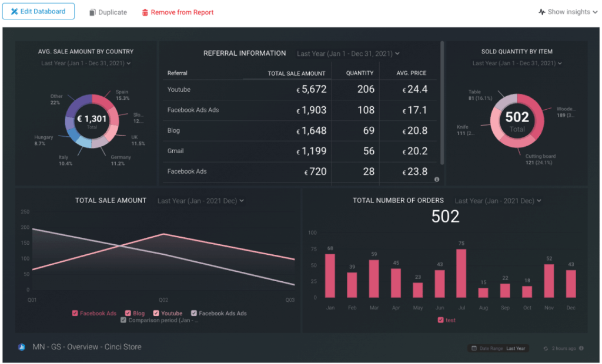
Task: Click the November bar labeled 52
Action: [549, 281]
